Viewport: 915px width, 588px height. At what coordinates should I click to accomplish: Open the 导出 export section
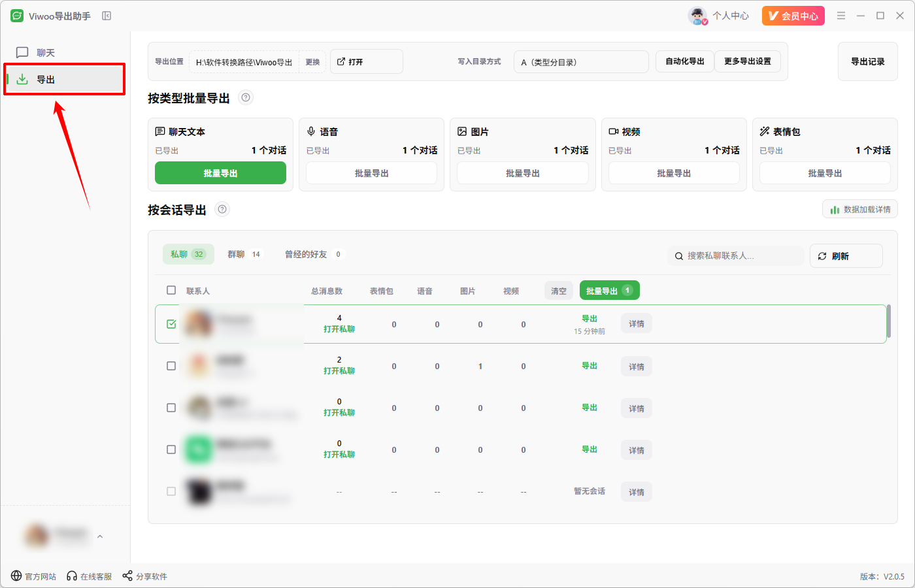65,79
